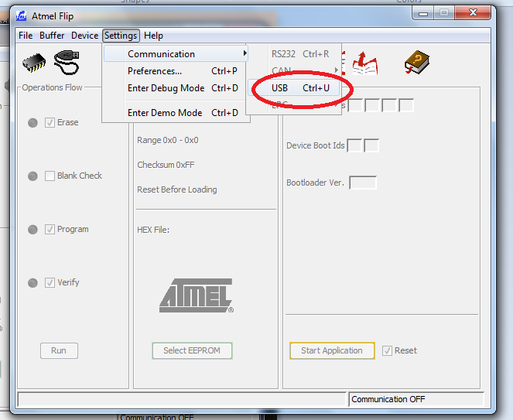Click the Range 0x0 - 0x0 text
Screen dimensions: 513x420
coord(167,140)
